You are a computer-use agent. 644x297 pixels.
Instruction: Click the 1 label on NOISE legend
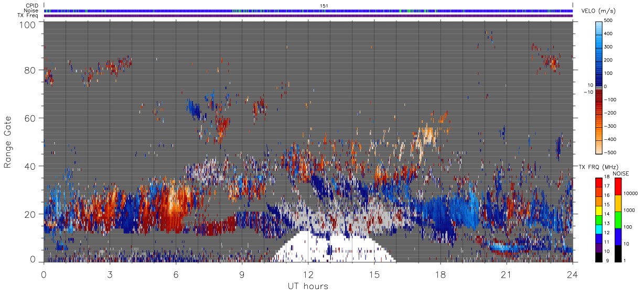(626, 261)
